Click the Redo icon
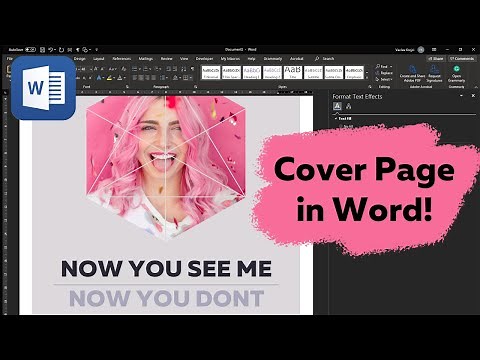The height and width of the screenshot is (360, 480). click(x=61, y=50)
